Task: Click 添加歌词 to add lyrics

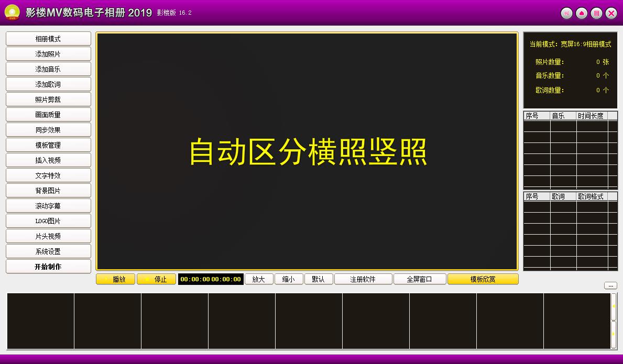Action: (48, 84)
